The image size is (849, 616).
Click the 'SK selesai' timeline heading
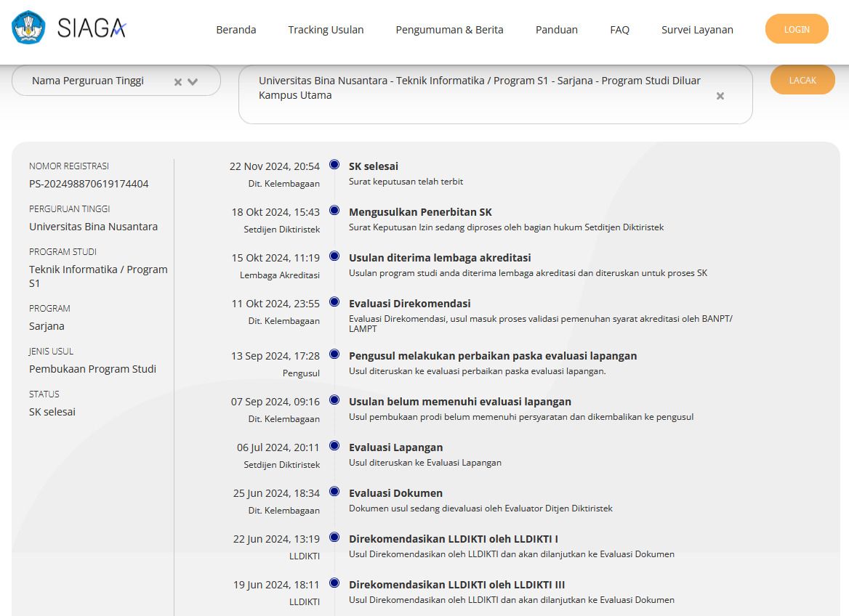click(x=374, y=166)
